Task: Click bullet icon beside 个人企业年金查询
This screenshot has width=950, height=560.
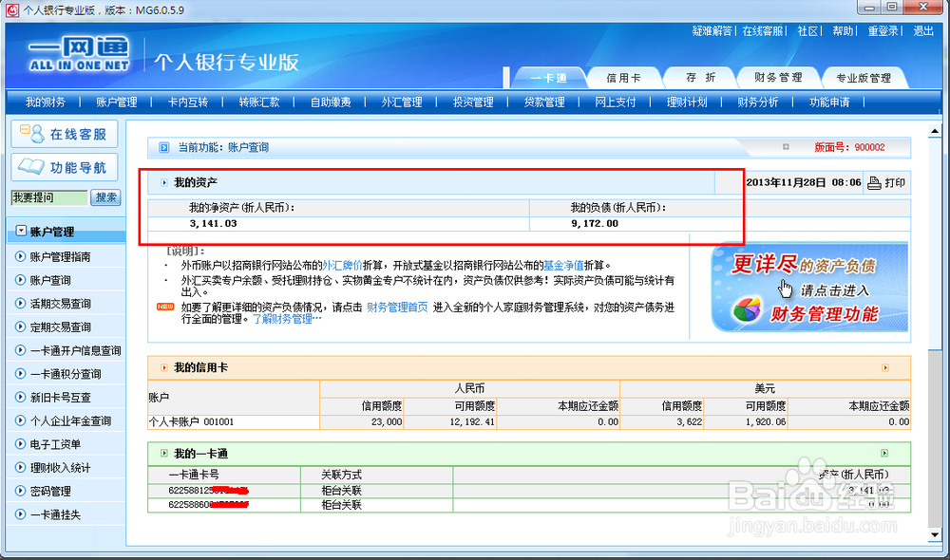Action: 20,420
